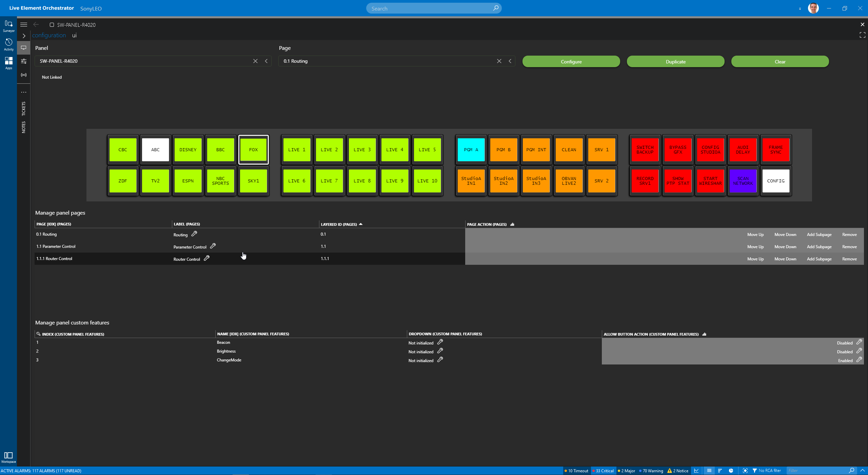The image size is (868, 475).
Task: Select the 1.1 Parameter Control page row
Action: tap(250, 246)
